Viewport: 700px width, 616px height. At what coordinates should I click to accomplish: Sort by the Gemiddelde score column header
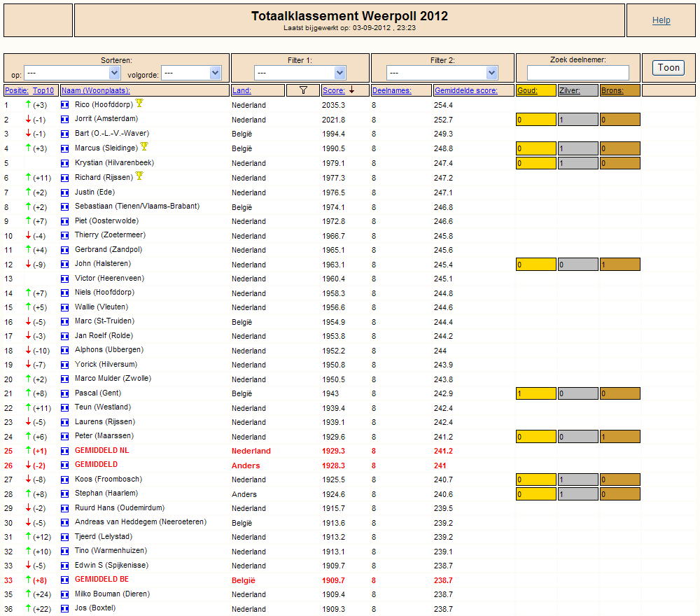pos(466,90)
